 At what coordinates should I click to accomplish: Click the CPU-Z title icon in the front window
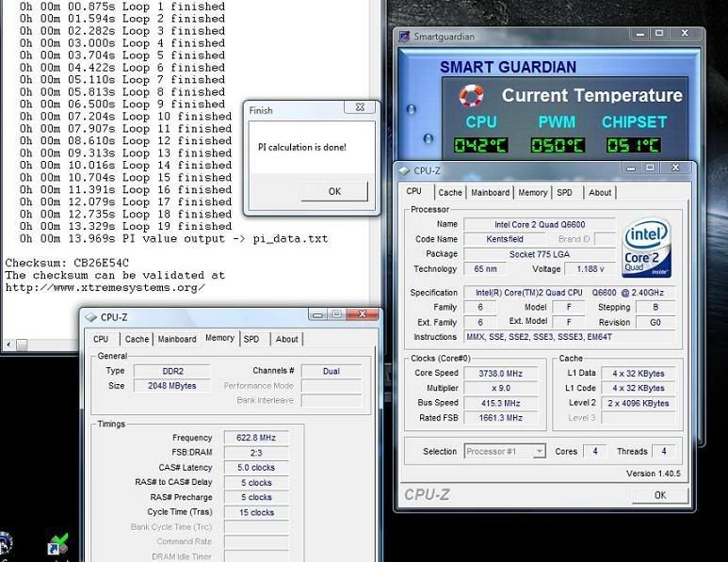click(405, 170)
